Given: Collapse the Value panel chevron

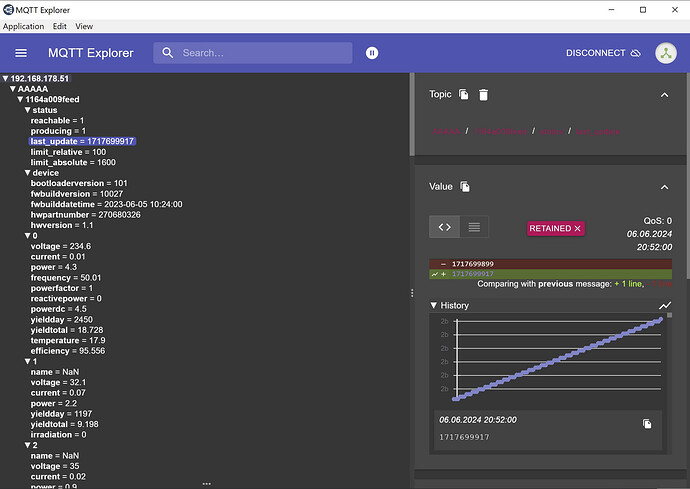Looking at the screenshot, I should (x=664, y=187).
